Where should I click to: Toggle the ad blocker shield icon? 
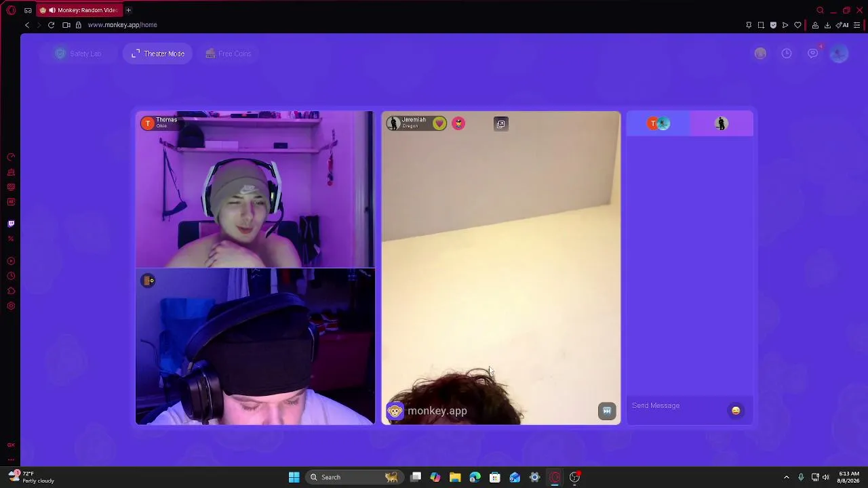tap(773, 25)
